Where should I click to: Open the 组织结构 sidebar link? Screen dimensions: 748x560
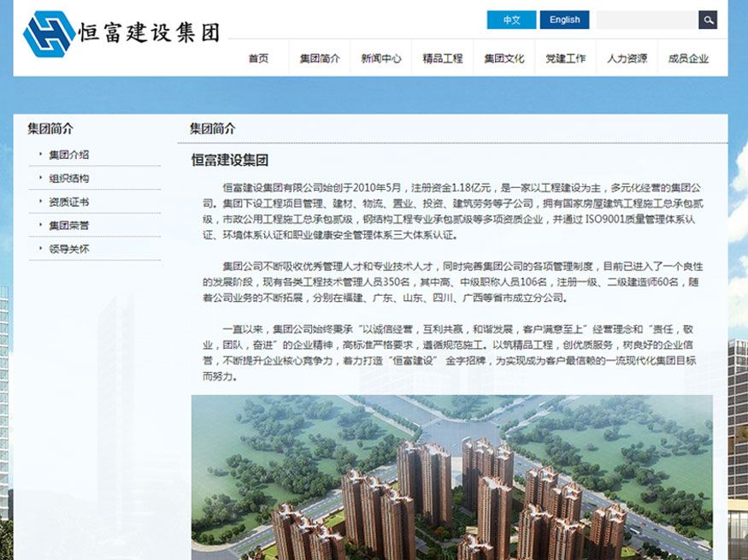pyautogui.click(x=69, y=179)
